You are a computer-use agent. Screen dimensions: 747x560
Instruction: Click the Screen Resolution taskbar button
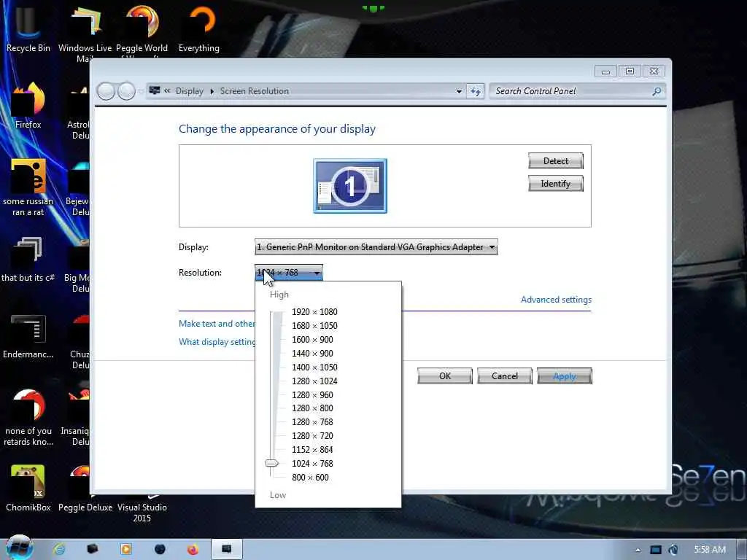point(227,550)
